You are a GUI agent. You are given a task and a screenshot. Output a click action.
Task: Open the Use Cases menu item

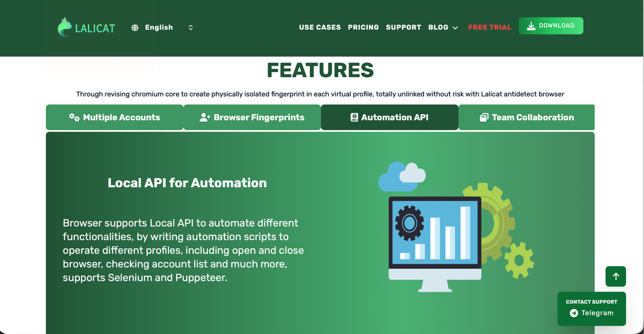point(320,27)
